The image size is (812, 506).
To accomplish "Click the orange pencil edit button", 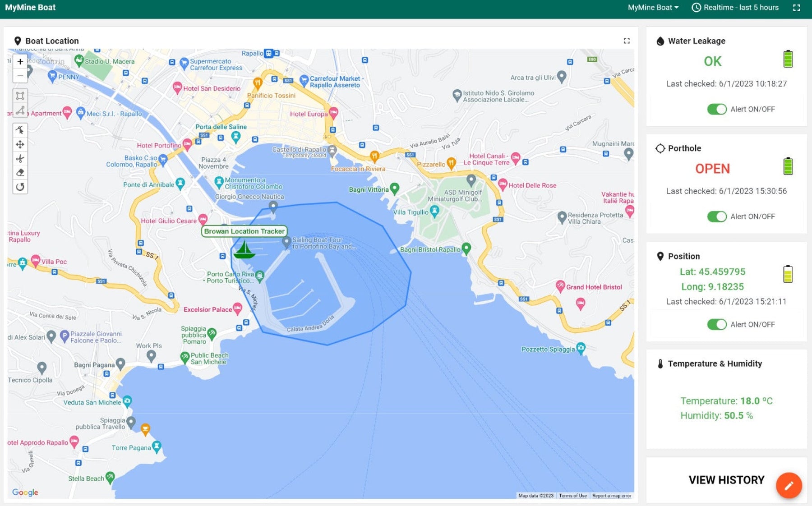I will 789,485.
